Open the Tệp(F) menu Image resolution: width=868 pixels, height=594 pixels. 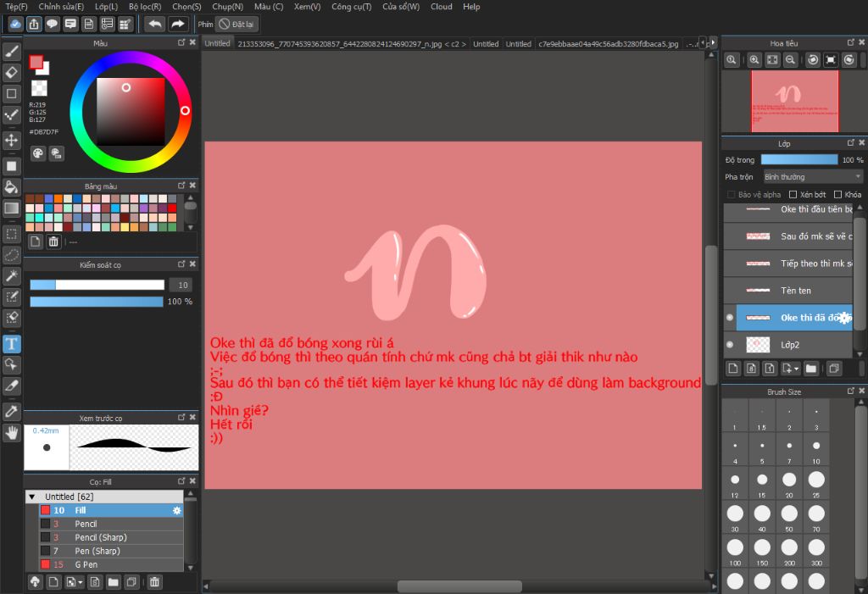click(x=16, y=7)
